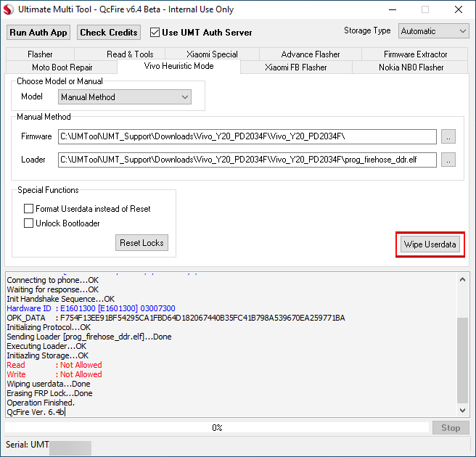Image resolution: width=476 pixels, height=457 pixels.
Task: Browse for Loader file path
Action: tap(448, 160)
